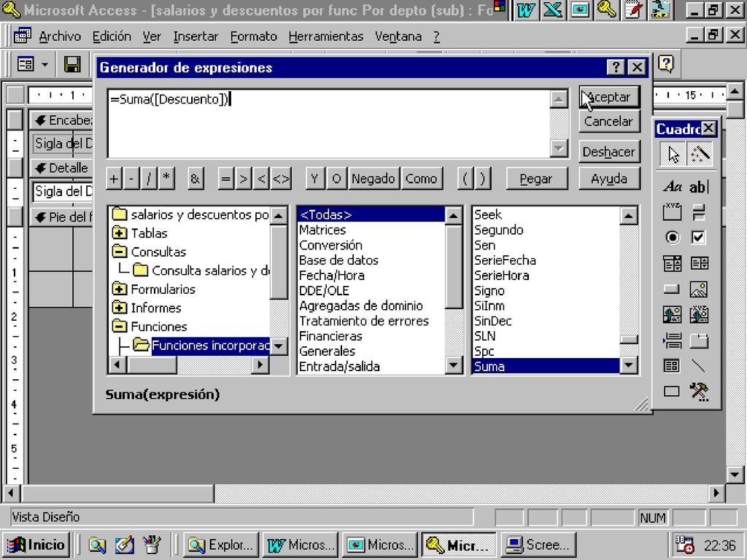Image resolution: width=747 pixels, height=560 pixels.
Task: Select the Option Group tool in the toolbox
Action: pos(672,212)
